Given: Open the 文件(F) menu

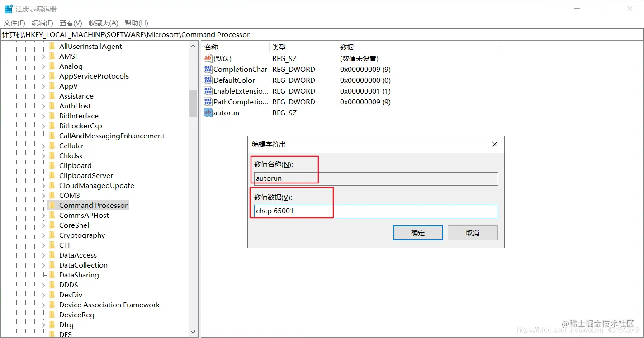Looking at the screenshot, I should tap(14, 23).
